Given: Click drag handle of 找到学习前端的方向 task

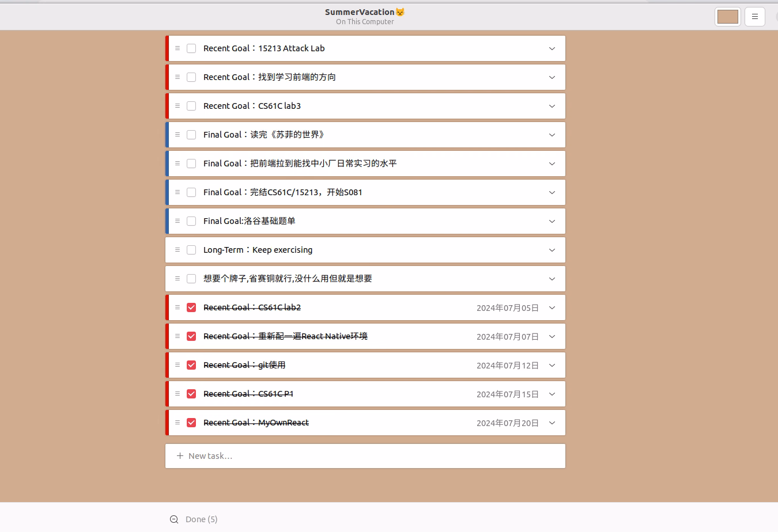Looking at the screenshot, I should point(177,77).
